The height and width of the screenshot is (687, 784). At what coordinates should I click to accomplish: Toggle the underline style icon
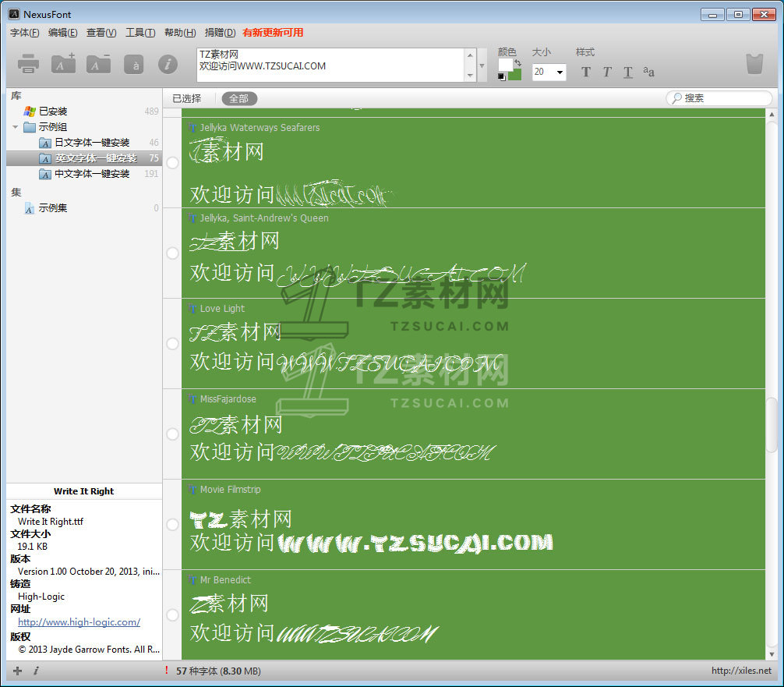(x=628, y=73)
